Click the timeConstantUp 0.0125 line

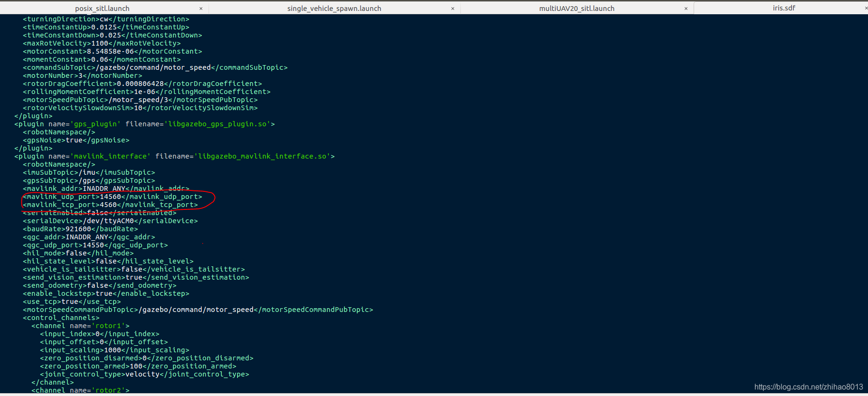click(x=106, y=27)
